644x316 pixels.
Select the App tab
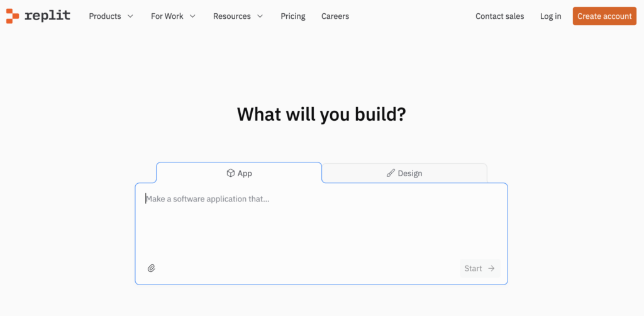(x=239, y=173)
